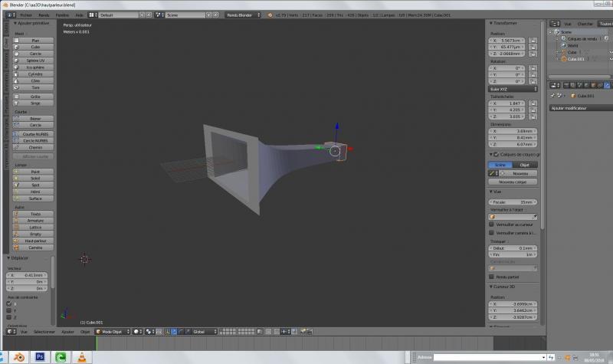Launch VLC from the taskbar
This screenshot has width=613, height=364.
[x=80, y=358]
